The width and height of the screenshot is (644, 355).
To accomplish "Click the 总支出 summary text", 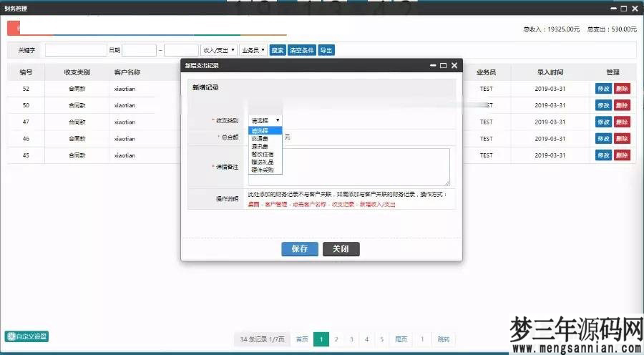I will [612, 29].
